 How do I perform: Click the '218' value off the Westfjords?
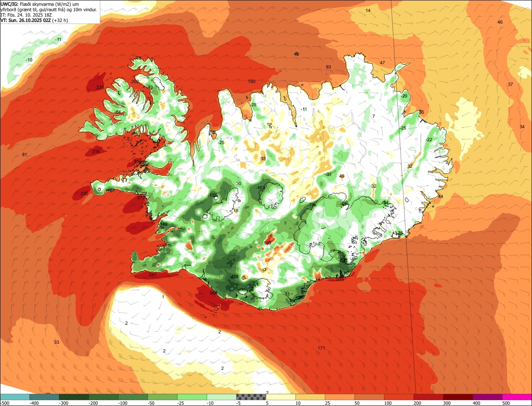100,87
